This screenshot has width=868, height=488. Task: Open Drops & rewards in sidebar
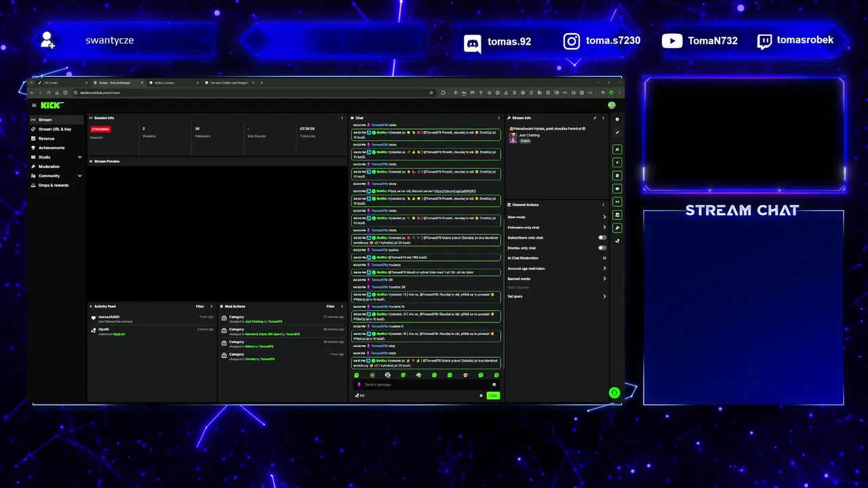[57, 185]
